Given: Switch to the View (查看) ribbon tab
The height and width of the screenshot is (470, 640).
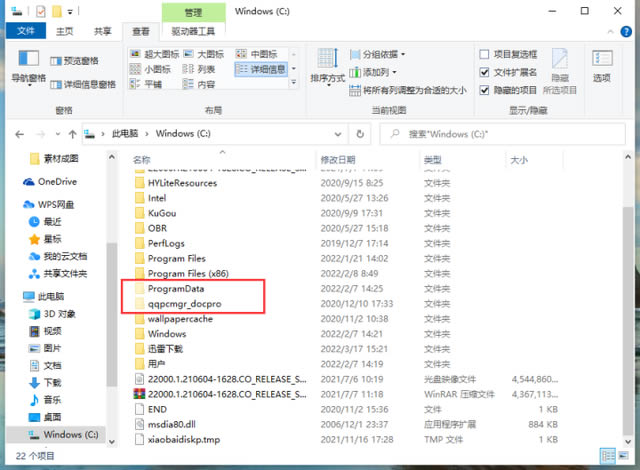Looking at the screenshot, I should point(140,31).
